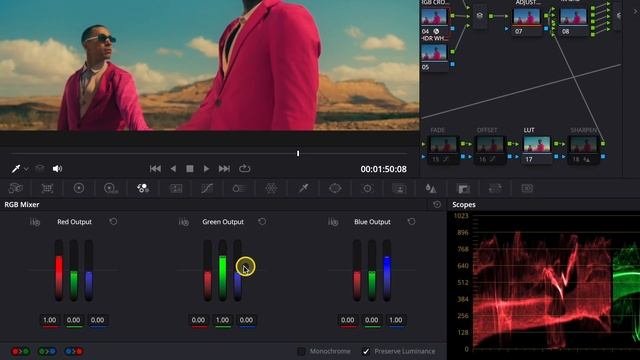Play the clip forward

[x=206, y=169]
